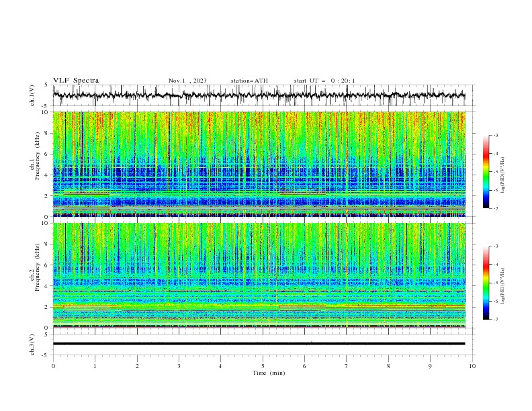The height and width of the screenshot is (411, 532).
Task: Click the ch.2 spectrogram color scale bar
Action: tap(486, 283)
